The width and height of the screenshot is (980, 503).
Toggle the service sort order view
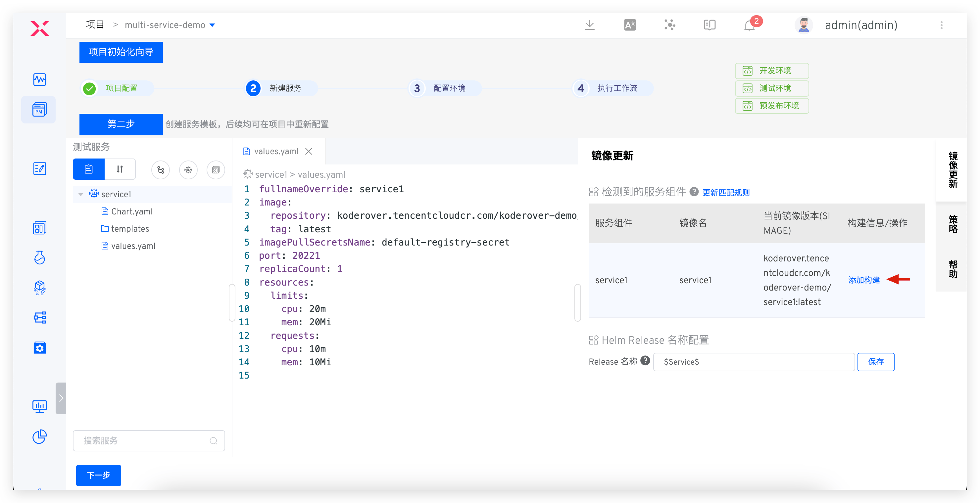[120, 169]
